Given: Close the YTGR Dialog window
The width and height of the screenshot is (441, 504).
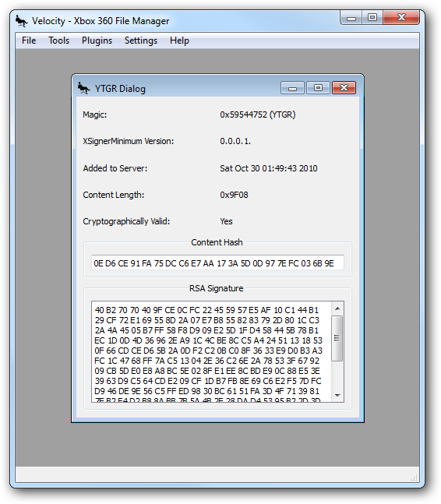Looking at the screenshot, I should pos(344,88).
